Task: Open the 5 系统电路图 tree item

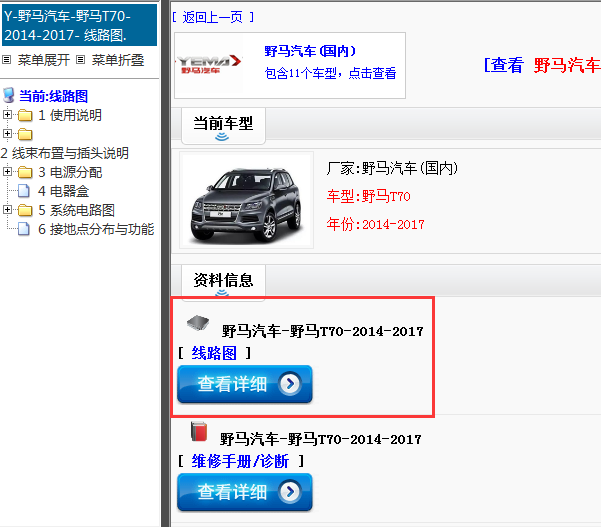Action: (76, 210)
